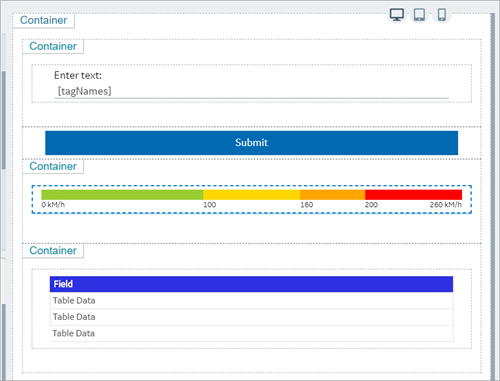Click the red segment of gauge bar
This screenshot has height=381, width=500.
(413, 195)
